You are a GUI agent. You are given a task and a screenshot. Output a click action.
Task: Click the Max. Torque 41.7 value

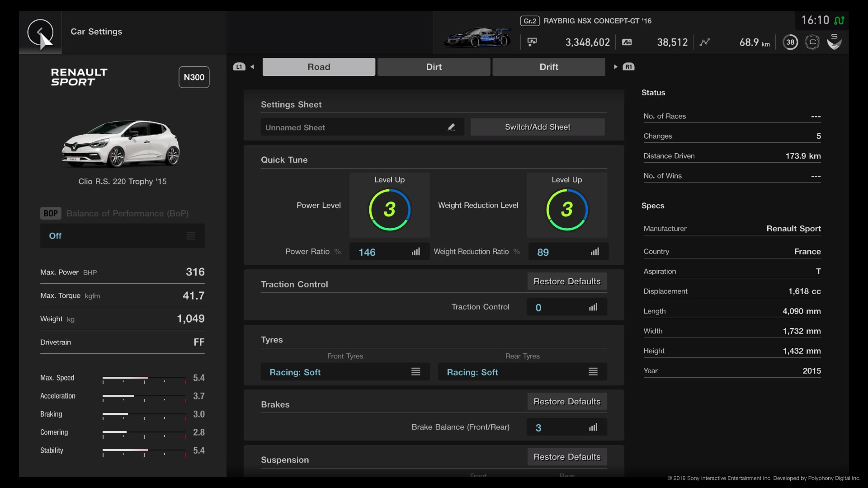click(193, 296)
